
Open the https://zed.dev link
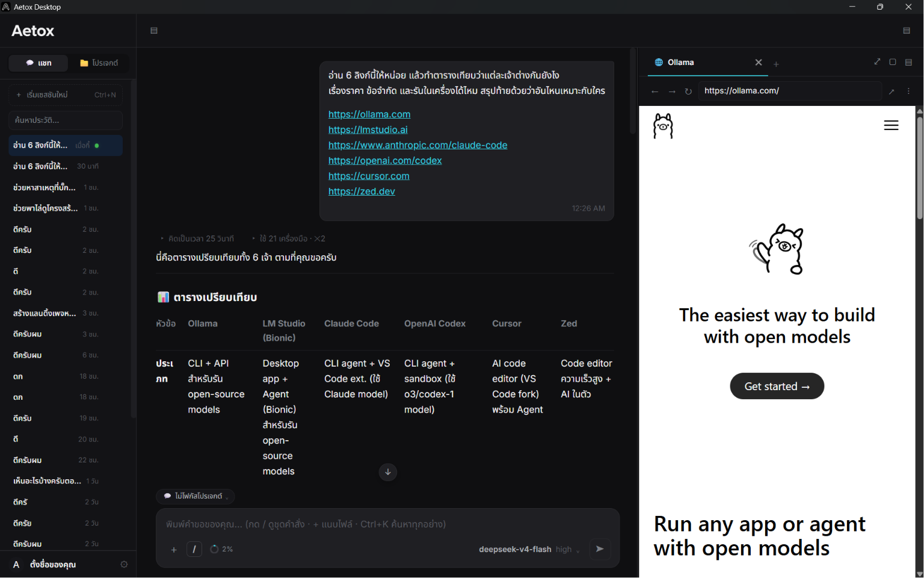pos(362,191)
